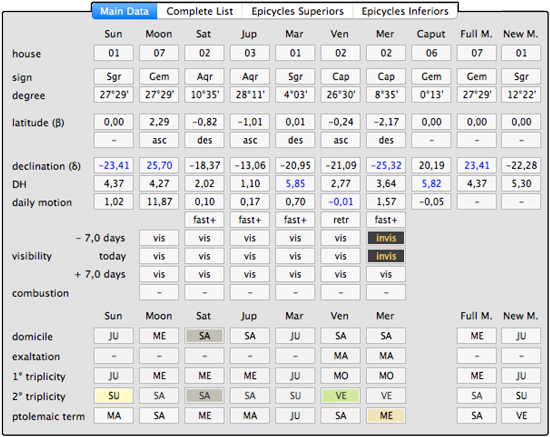The height and width of the screenshot is (437, 550).
Task: Click the highlighted SA domicile cell for Saturn
Action: pyautogui.click(x=204, y=336)
